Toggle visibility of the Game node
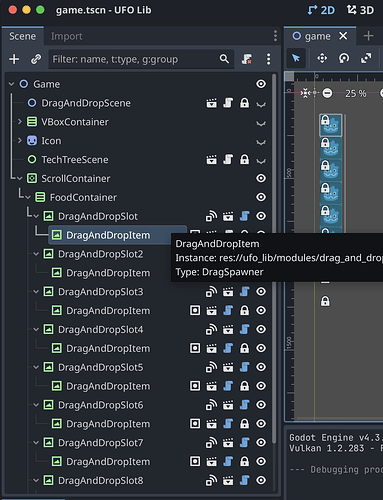The image size is (383, 500). point(261,84)
